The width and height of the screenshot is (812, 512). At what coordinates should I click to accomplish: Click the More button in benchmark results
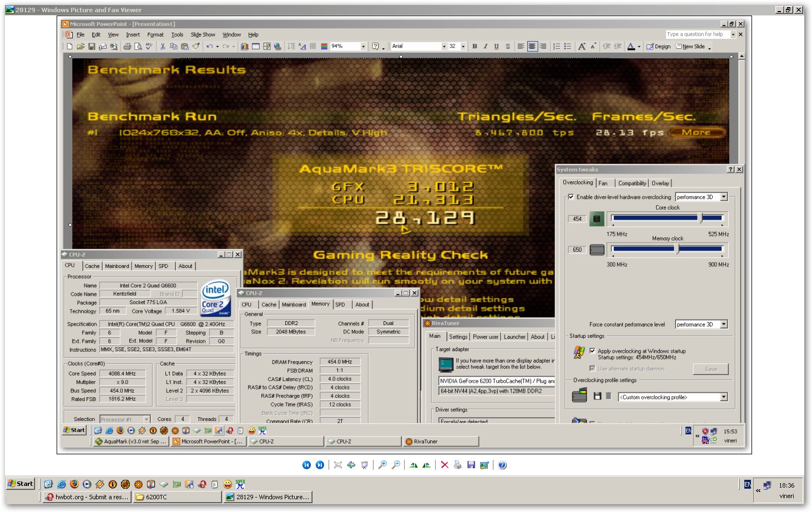point(697,132)
